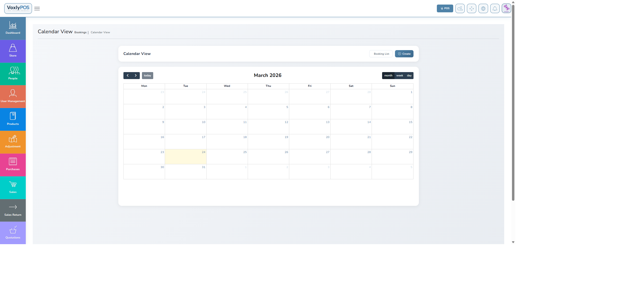This screenshot has height=305, width=644.
Task: Open the Sales cart icon
Action: pyautogui.click(x=13, y=187)
